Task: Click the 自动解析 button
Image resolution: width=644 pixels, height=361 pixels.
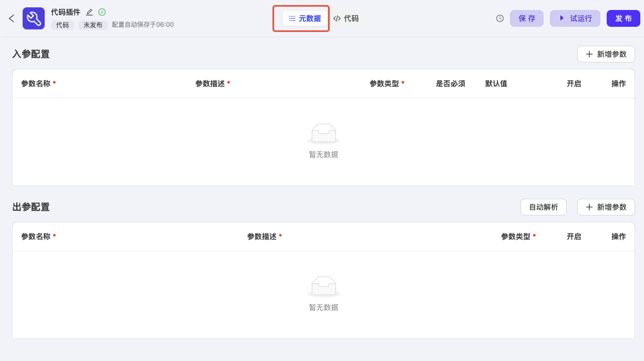Action: [x=543, y=207]
